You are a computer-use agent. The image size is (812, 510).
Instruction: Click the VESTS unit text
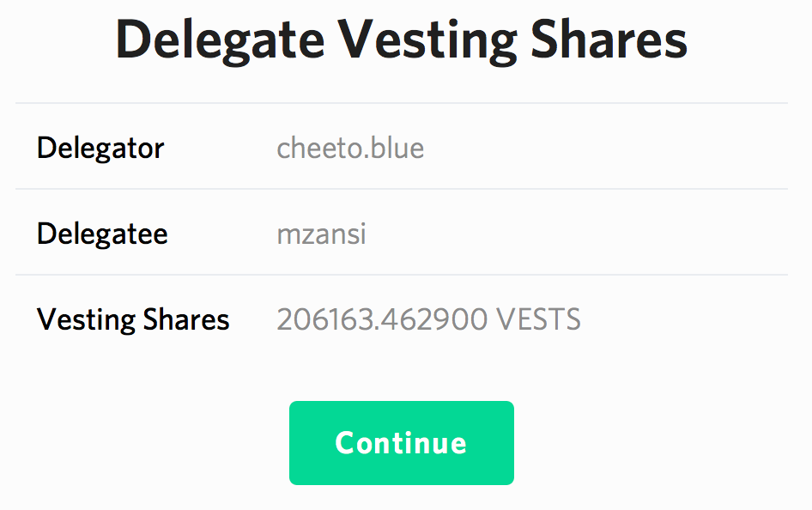pos(539,319)
